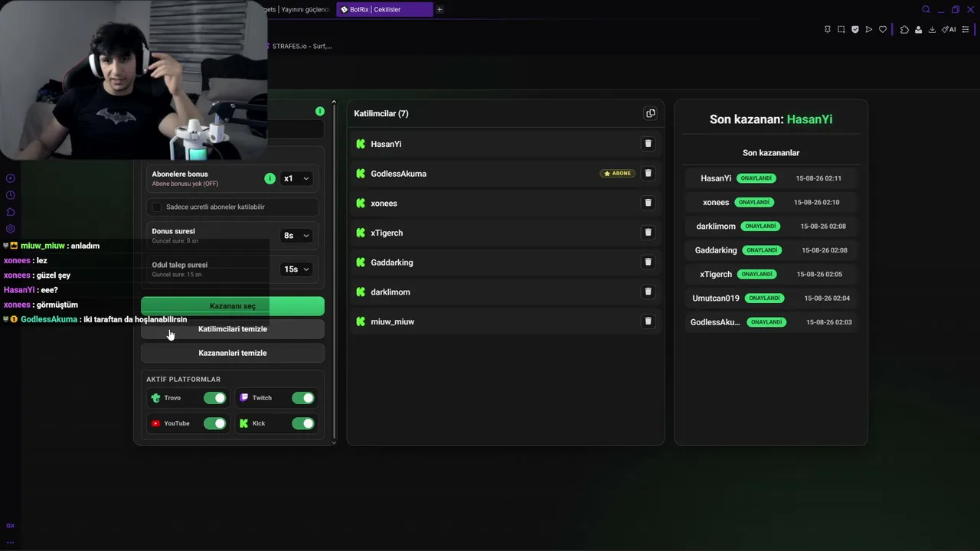Screen dimensions: 980x551
Task: Switch to the BotRix | Cekilisler tab
Action: [x=384, y=9]
